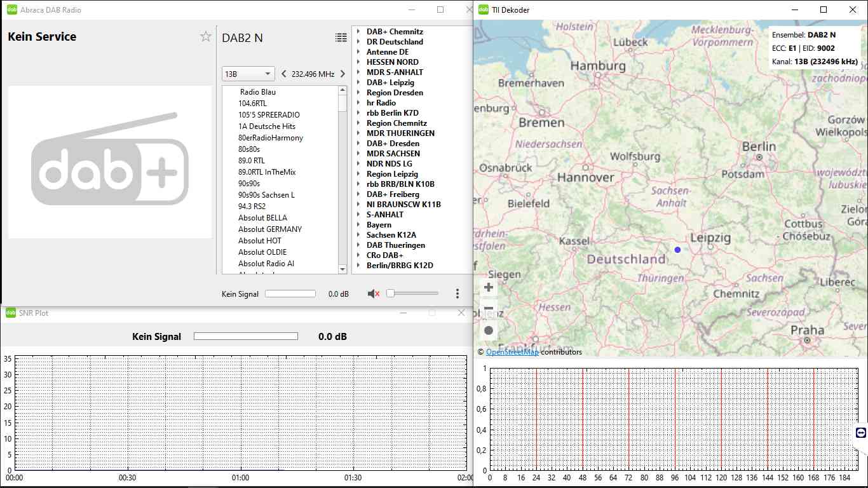Open the three-dot settings menu
Image resolution: width=868 pixels, height=488 pixels.
(x=458, y=294)
